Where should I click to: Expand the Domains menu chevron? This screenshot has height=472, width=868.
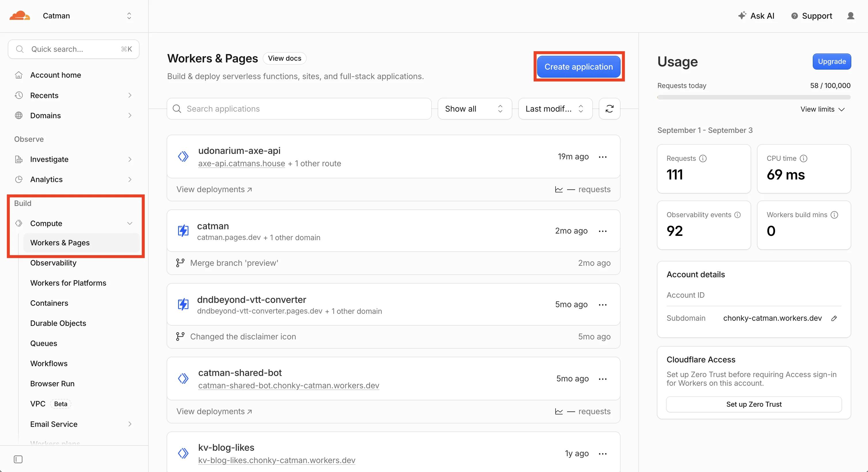[130, 116]
